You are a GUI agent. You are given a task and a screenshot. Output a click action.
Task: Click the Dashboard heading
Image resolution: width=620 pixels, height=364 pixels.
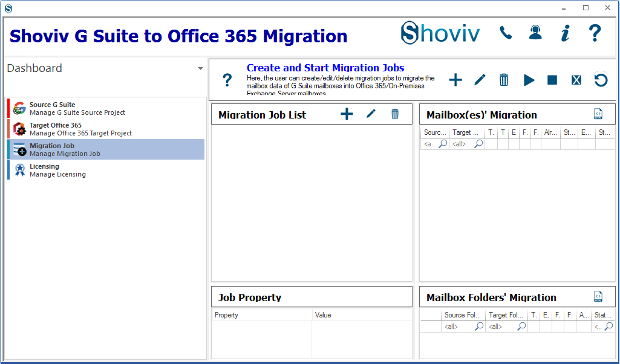coord(34,68)
